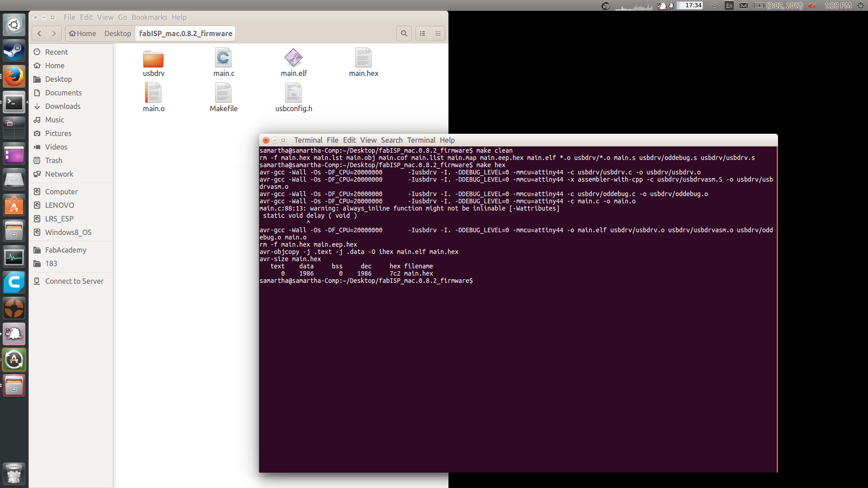Open the Wi-Fi network indicator
Image resolution: width=868 pixels, height=488 pixels.
click(715, 5)
